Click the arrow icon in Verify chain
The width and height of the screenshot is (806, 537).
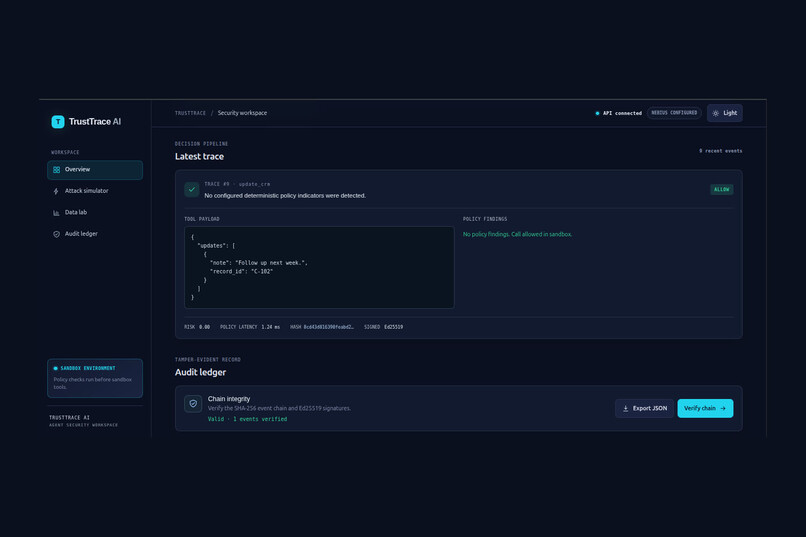(723, 409)
